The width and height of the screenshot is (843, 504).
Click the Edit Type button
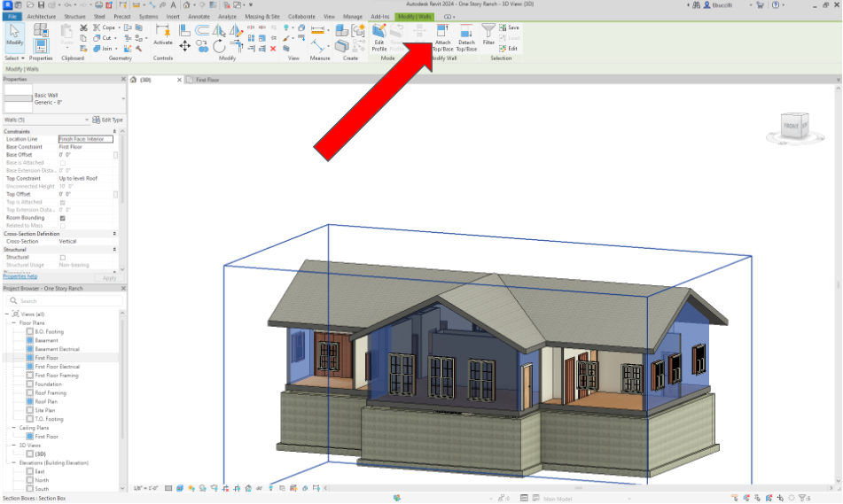point(107,120)
